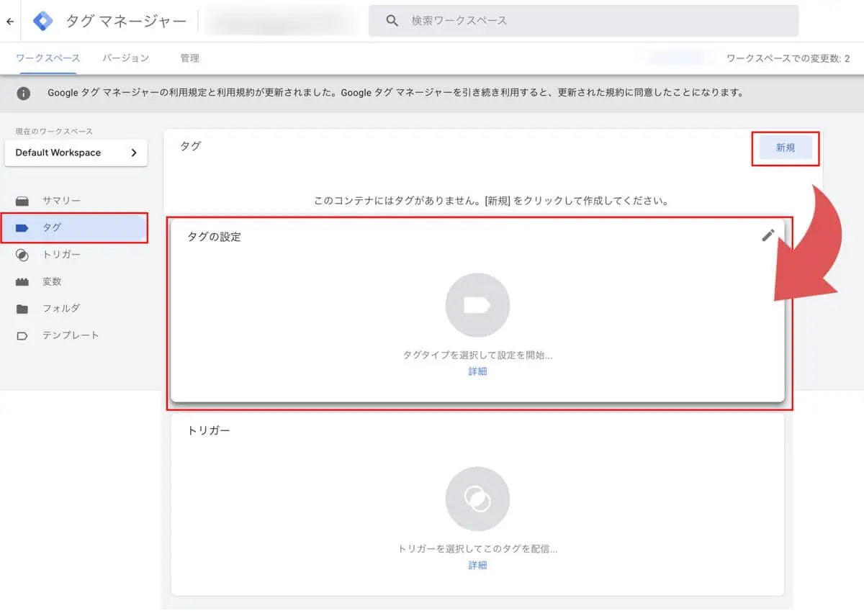The height and width of the screenshot is (616, 864).
Task: Click the trigger placeholder circle icon
Action: point(477,499)
